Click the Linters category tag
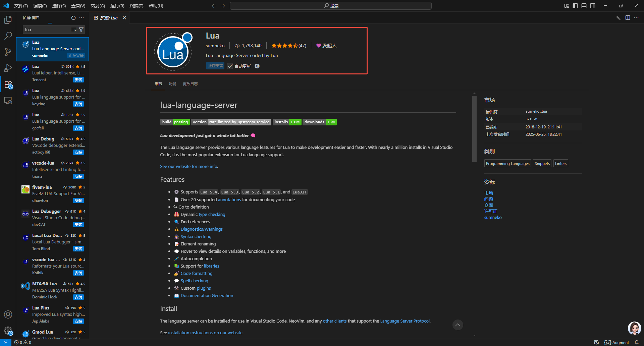This screenshot has width=644, height=346. (x=560, y=164)
